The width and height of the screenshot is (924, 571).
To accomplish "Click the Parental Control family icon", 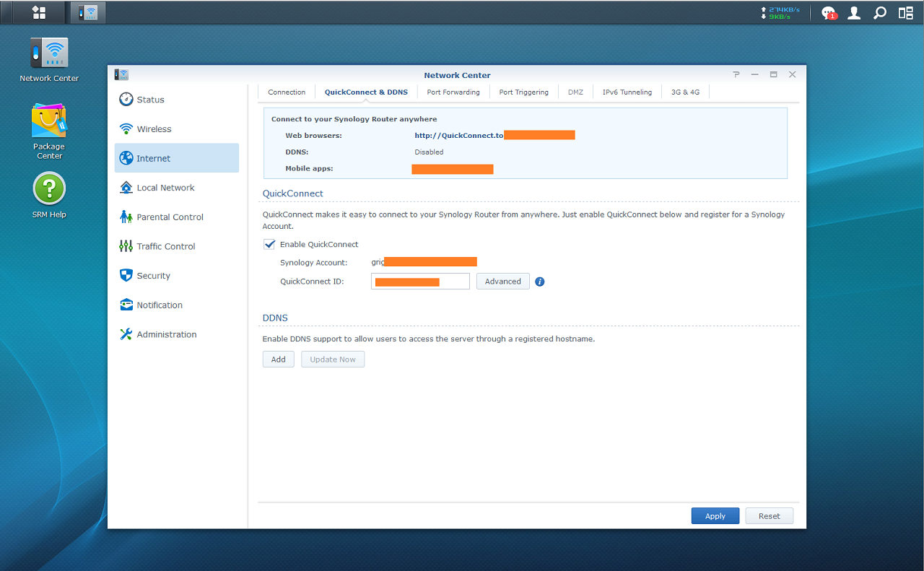I will click(x=126, y=217).
